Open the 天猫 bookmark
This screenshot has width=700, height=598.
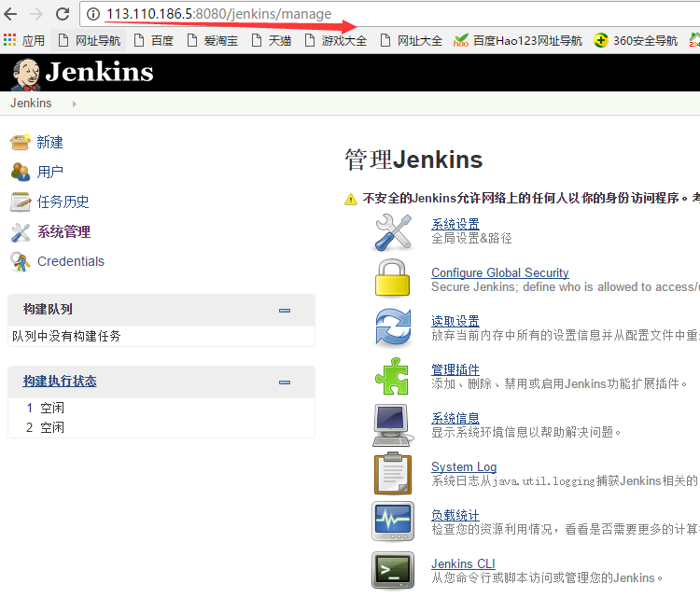pos(272,41)
